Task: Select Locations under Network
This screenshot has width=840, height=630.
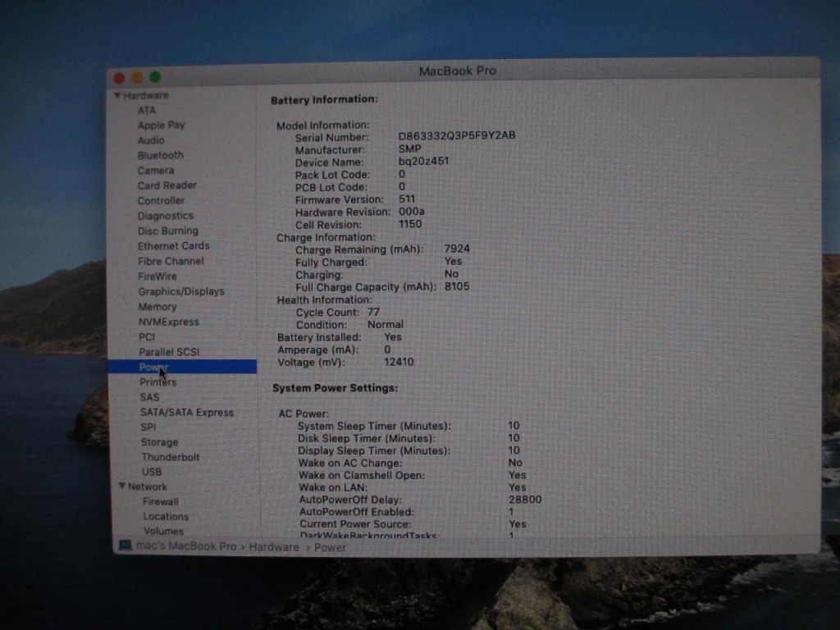Action: [x=166, y=517]
